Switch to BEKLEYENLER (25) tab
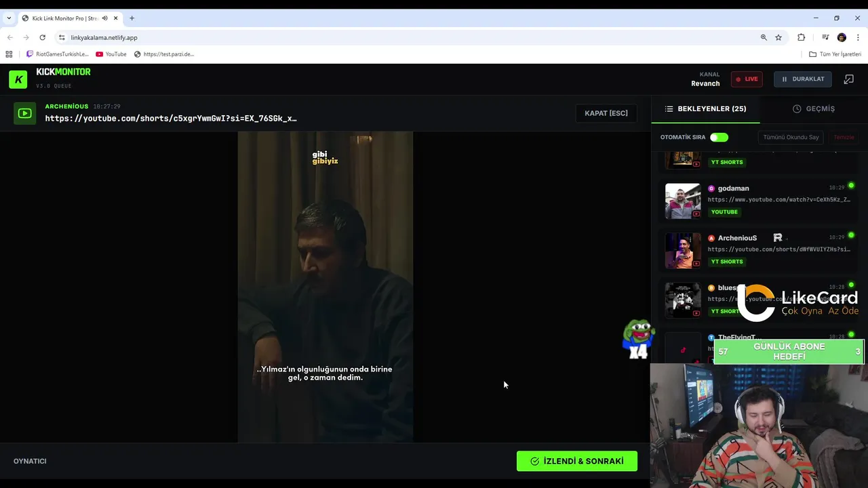The height and width of the screenshot is (488, 868). point(705,108)
